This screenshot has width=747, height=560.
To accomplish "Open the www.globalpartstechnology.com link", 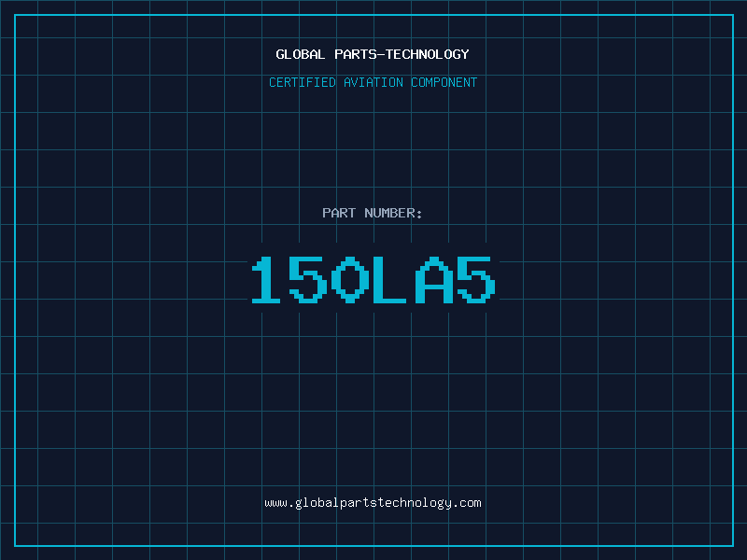I will [x=373, y=503].
